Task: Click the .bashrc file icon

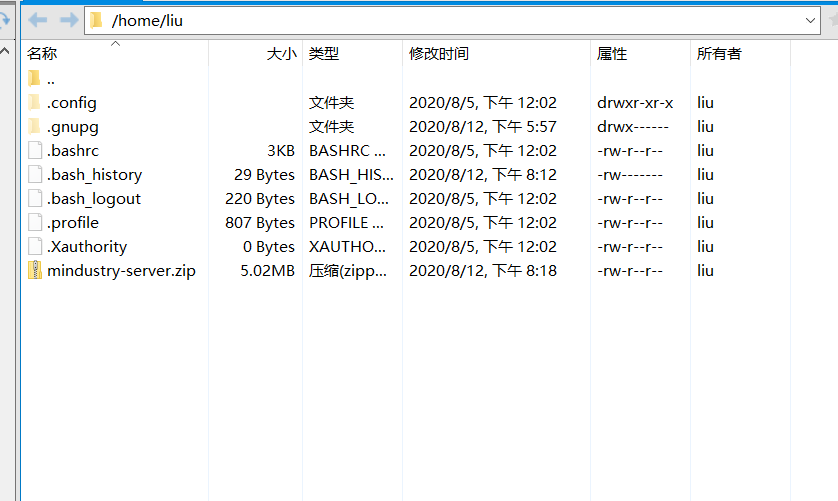Action: (x=35, y=150)
